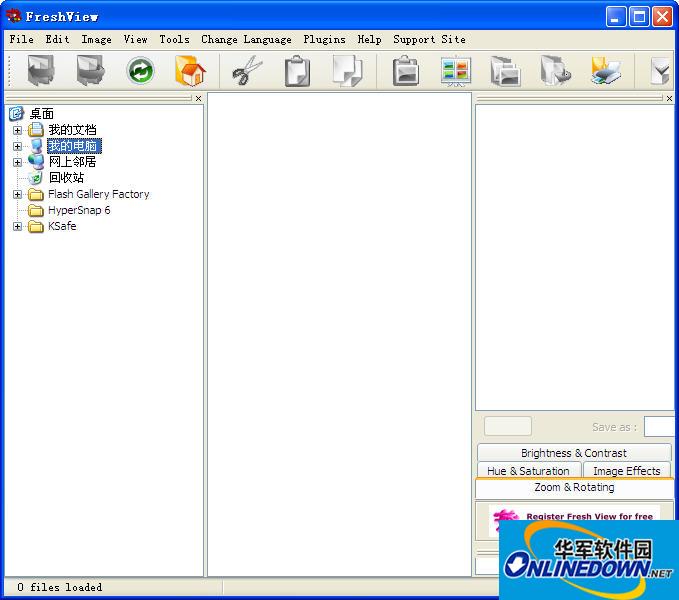Click the Print icon
679x600 pixels.
coord(606,71)
